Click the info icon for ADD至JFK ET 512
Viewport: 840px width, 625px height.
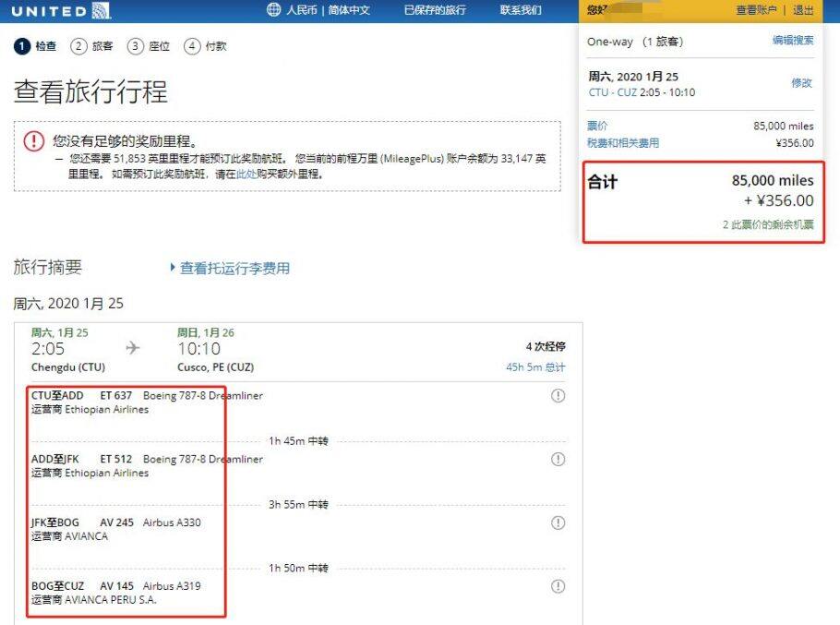(x=558, y=460)
